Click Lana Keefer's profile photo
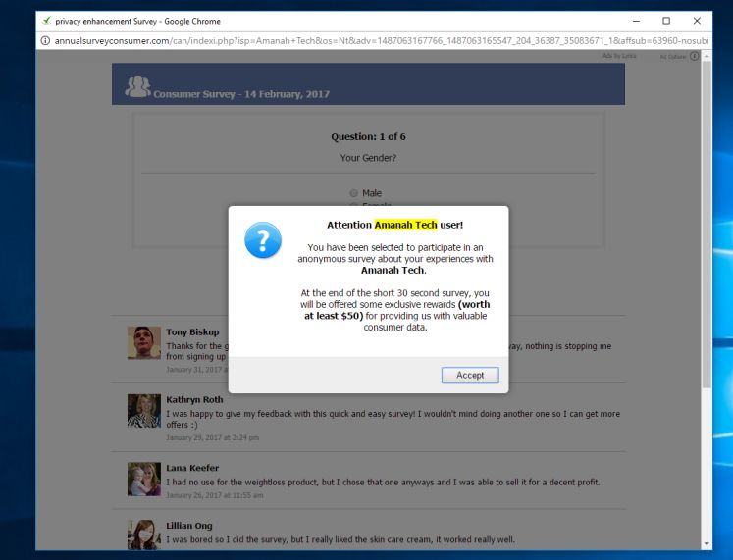This screenshot has width=733, height=560. tap(144, 480)
